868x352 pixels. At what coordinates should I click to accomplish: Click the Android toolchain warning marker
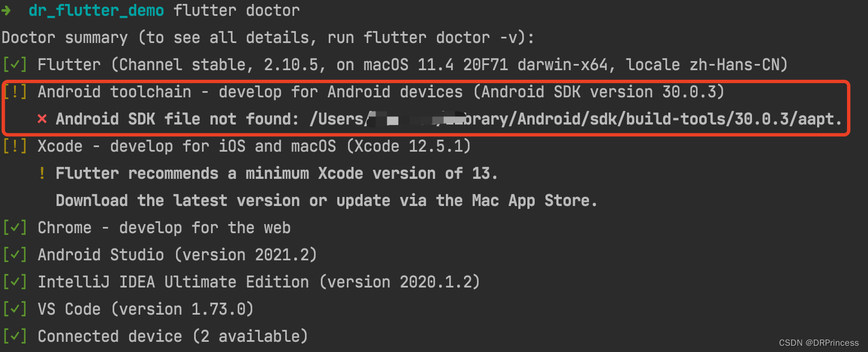[x=15, y=92]
